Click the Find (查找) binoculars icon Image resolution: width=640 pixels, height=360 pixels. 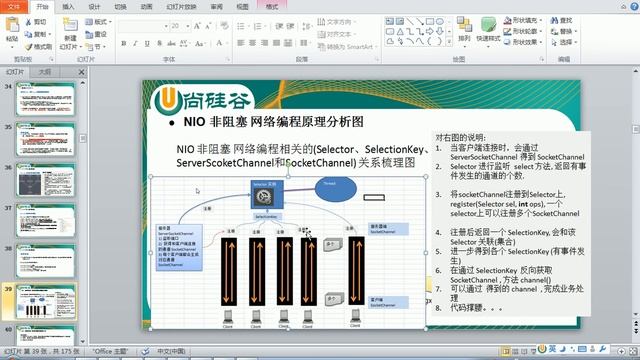click(x=554, y=20)
